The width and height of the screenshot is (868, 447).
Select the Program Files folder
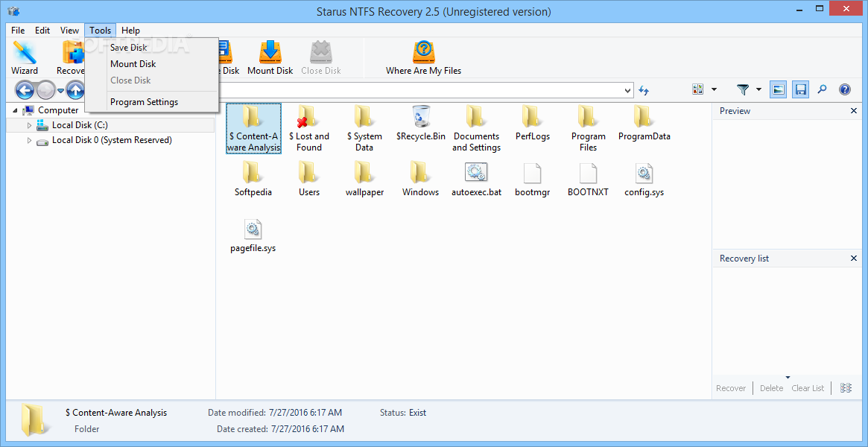pyautogui.click(x=588, y=128)
